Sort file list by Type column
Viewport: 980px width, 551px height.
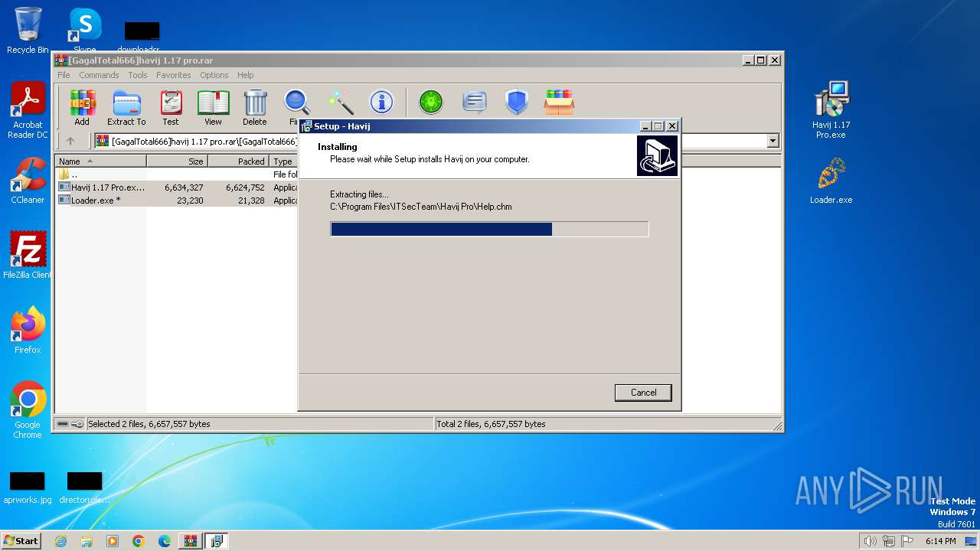[x=283, y=161]
